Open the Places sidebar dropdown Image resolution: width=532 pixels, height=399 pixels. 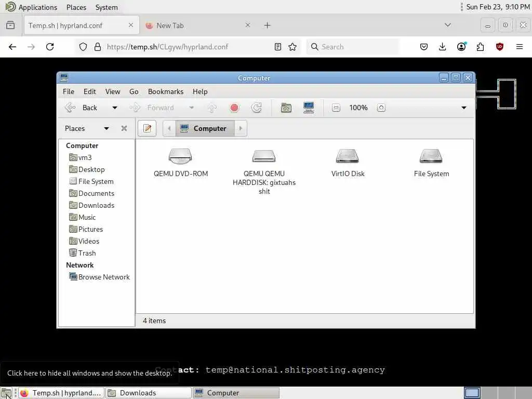click(x=107, y=129)
